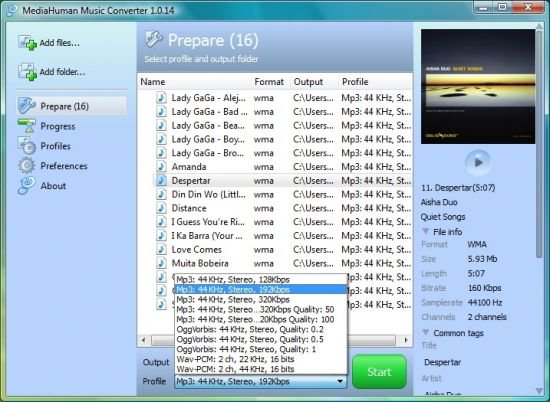Viewport: 550px width, 402px height.
Task: Sort list by Output column header
Action: click(x=314, y=82)
